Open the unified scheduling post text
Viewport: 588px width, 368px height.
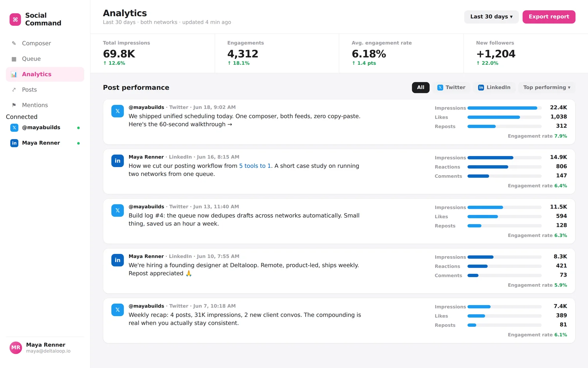244,120
